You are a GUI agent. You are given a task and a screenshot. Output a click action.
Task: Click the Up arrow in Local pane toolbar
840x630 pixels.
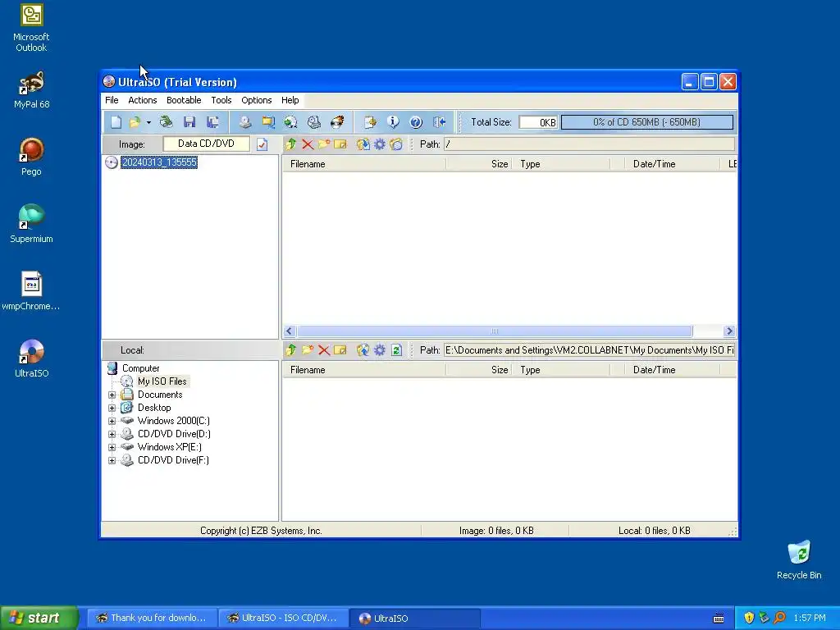point(291,349)
